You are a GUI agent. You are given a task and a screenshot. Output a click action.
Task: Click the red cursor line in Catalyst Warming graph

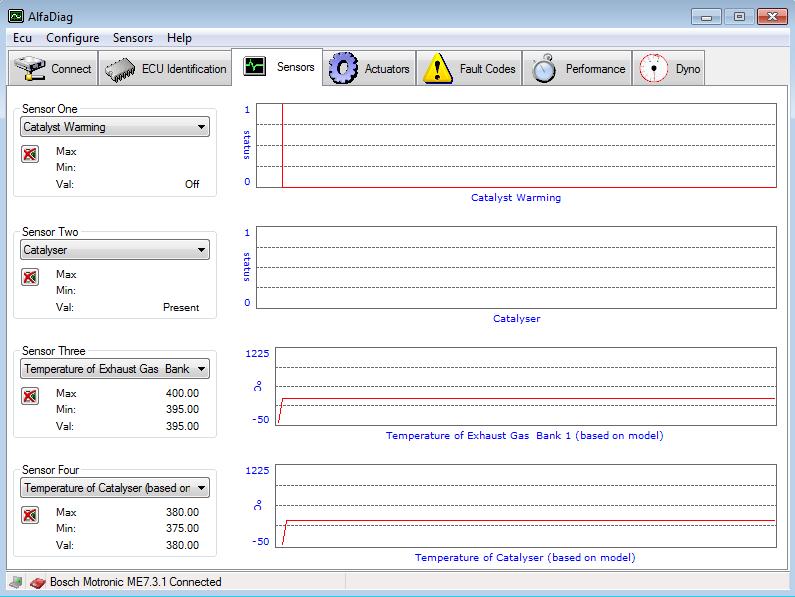(x=283, y=145)
